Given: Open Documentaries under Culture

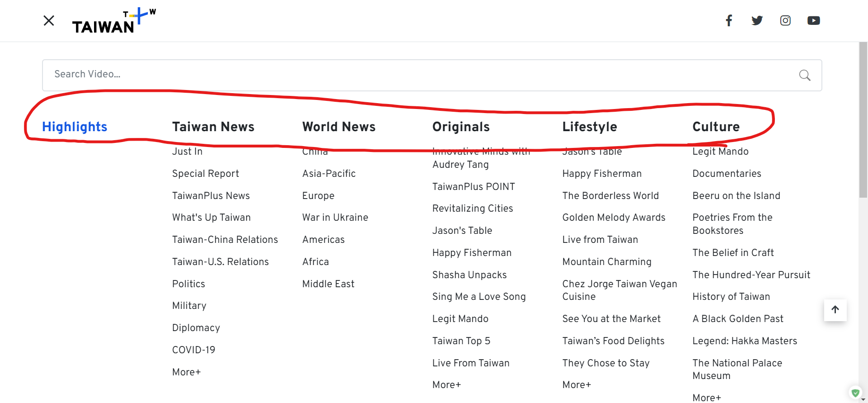Looking at the screenshot, I should [x=727, y=173].
